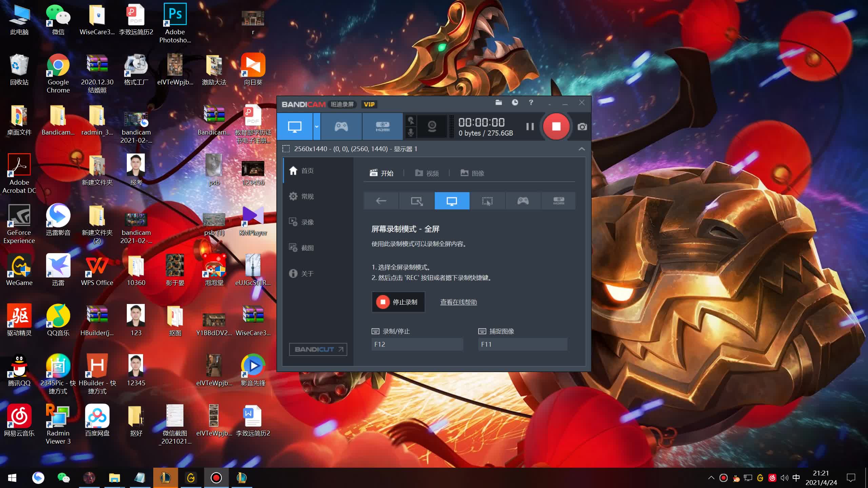Open screen mode dropdown arrow in Bandicam

point(317,126)
